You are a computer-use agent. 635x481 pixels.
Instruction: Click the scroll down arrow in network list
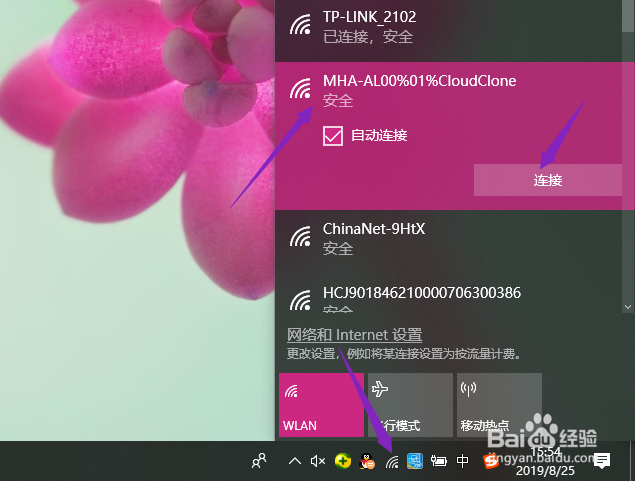coord(628,307)
